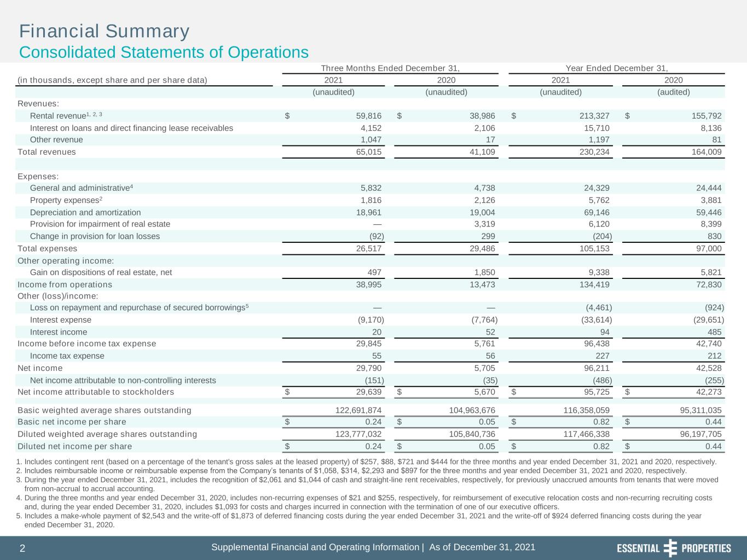Click the Essential Properties logo icon
Image resolution: width=747 pixels, height=560 pixels.
(x=670, y=548)
